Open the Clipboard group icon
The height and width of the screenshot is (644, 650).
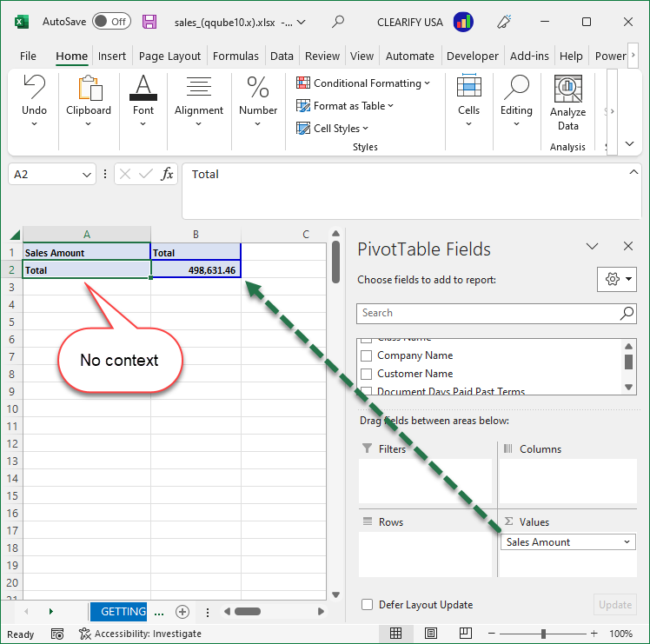tap(89, 88)
